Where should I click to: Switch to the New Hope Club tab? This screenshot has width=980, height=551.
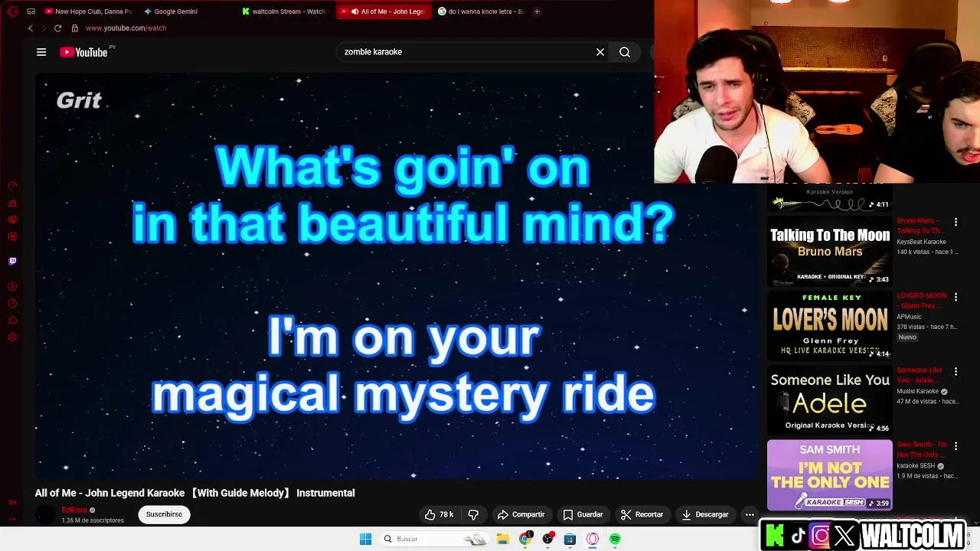[88, 11]
